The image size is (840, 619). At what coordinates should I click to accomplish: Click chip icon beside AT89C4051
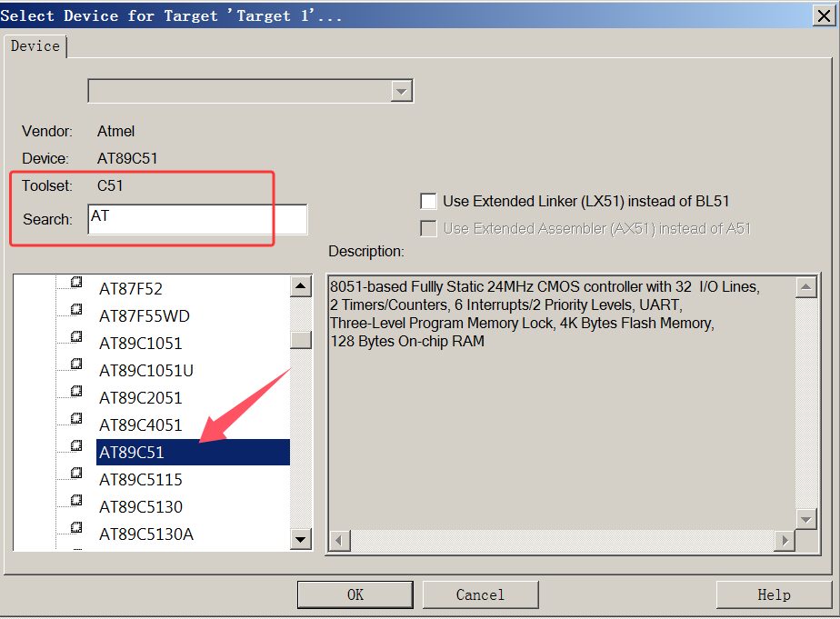pyautogui.click(x=76, y=418)
